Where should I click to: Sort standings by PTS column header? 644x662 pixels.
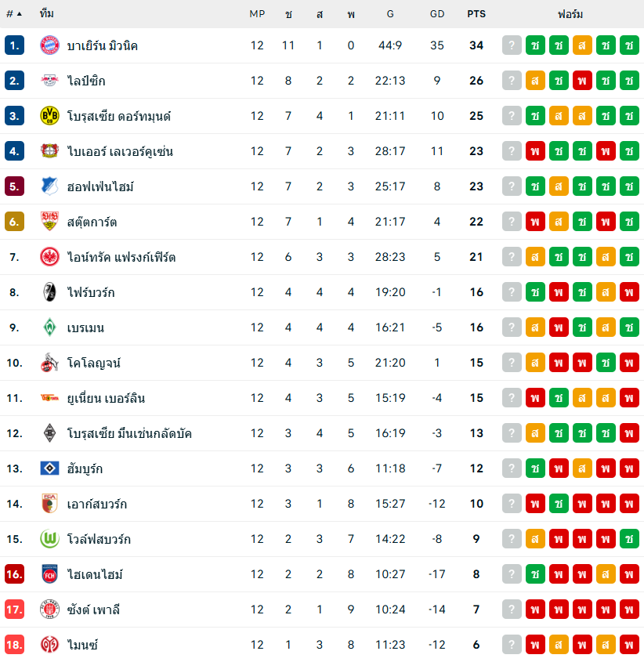tap(476, 14)
